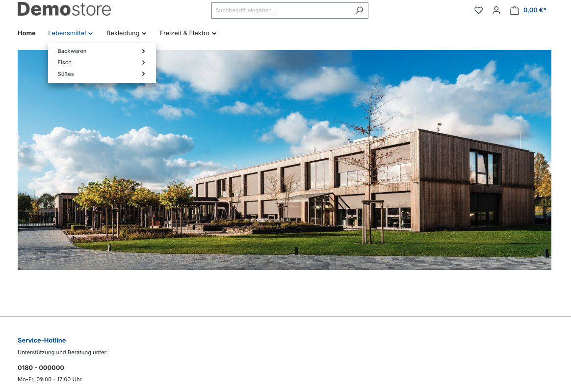
Task: Collapse the Lebensmittel dropdown chevron
Action: coord(91,34)
